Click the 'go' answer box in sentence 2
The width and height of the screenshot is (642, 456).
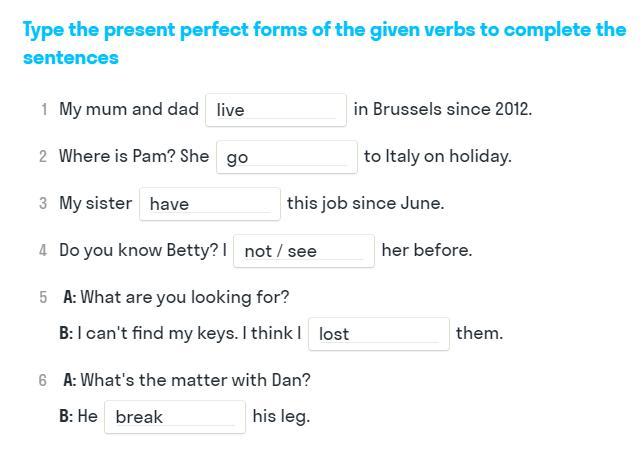pyautogui.click(x=287, y=157)
